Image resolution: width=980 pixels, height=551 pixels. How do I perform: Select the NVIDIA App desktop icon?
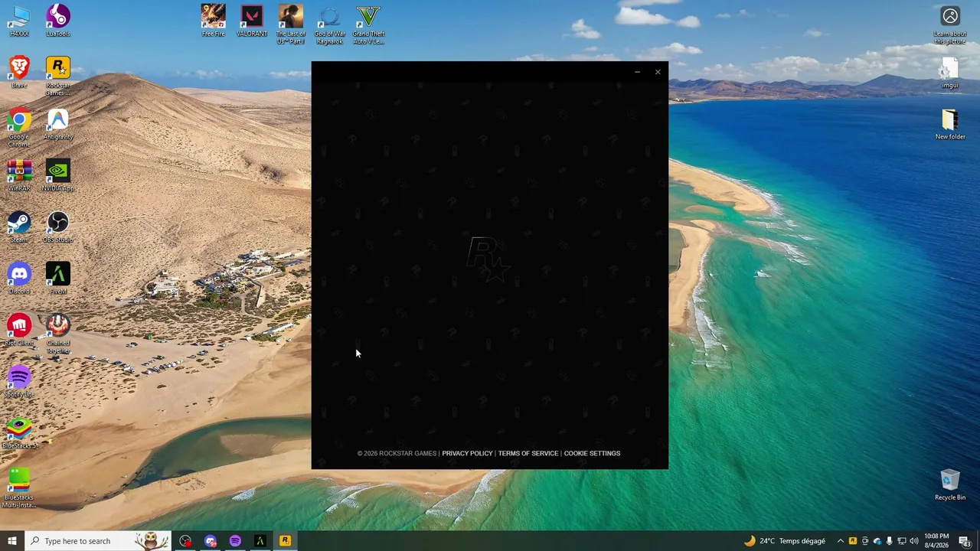coord(58,175)
